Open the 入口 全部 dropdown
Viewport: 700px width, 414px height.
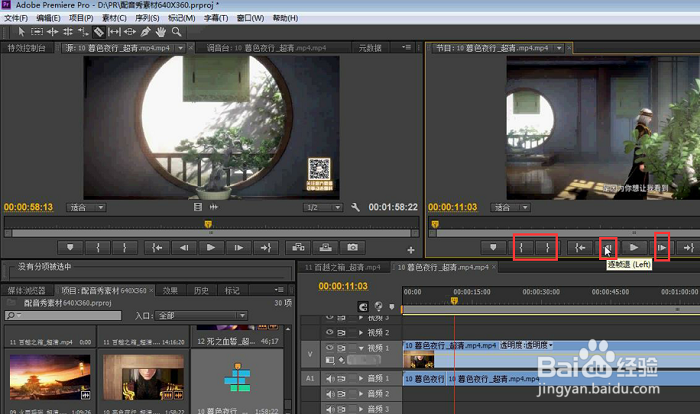click(x=201, y=315)
